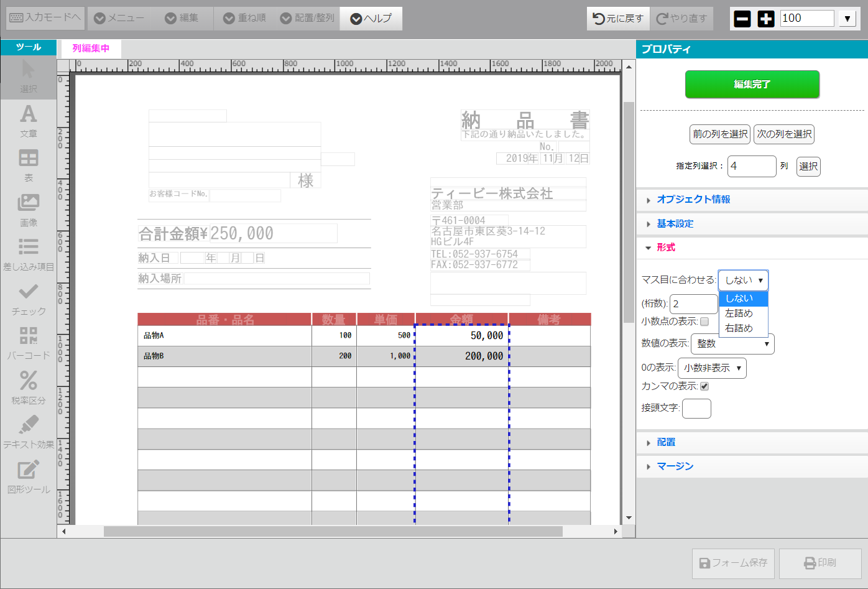The width and height of the screenshot is (868, 589).
Task: Click the 次の列を選択 button
Action: coord(784,134)
